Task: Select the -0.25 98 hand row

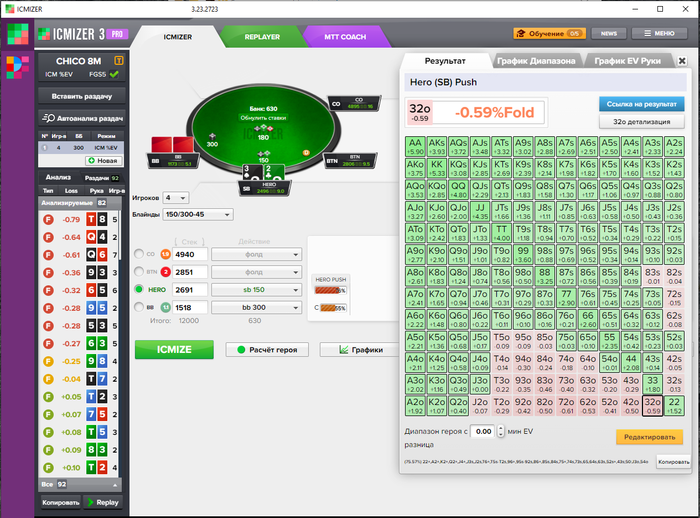Action: pos(79,361)
